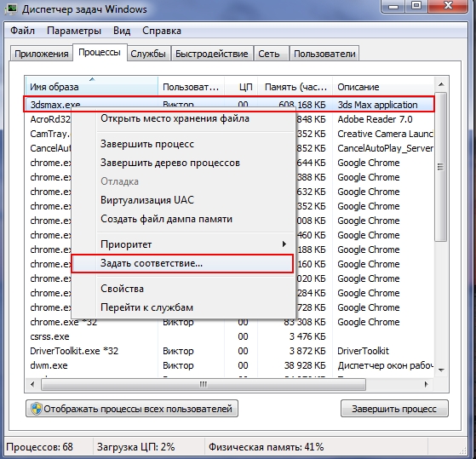Sort by Имя образа column header
This screenshot has height=459, width=476.
click(x=92, y=87)
